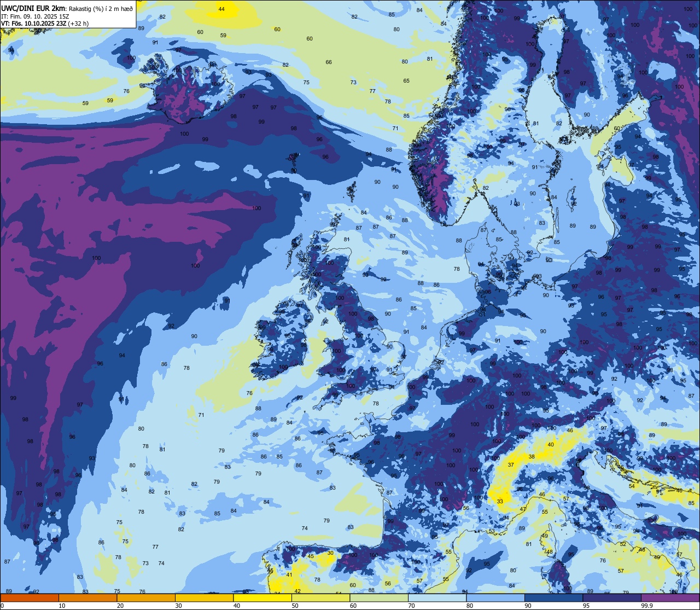Viewport: 700px width, 610px height.
Task: Click the 'VT: Fös. 10.10.2025 23Z (+32 h)' line
Action: [x=45, y=24]
